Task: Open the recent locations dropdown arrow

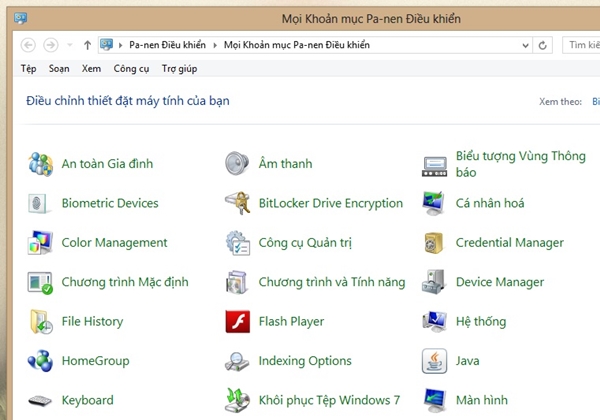Action: 70,45
